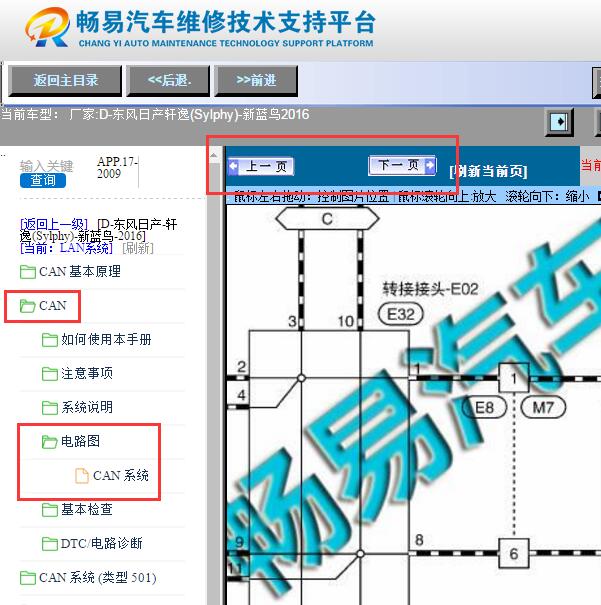Open 注意事项 folder
Viewport: 601px width, 605px height.
(77, 373)
